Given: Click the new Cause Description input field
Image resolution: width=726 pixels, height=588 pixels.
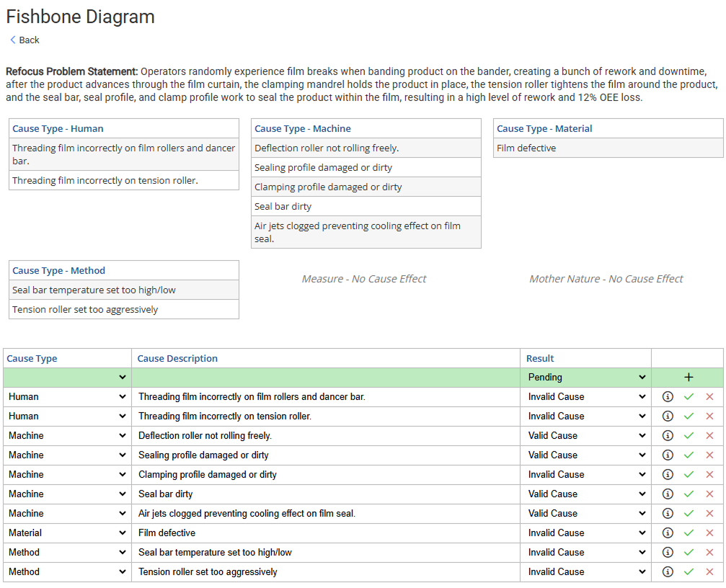Looking at the screenshot, I should click(x=326, y=378).
